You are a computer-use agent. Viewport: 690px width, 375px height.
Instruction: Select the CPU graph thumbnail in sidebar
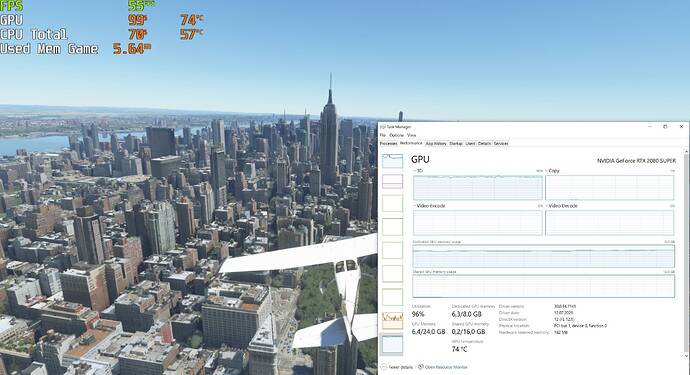[x=392, y=161]
